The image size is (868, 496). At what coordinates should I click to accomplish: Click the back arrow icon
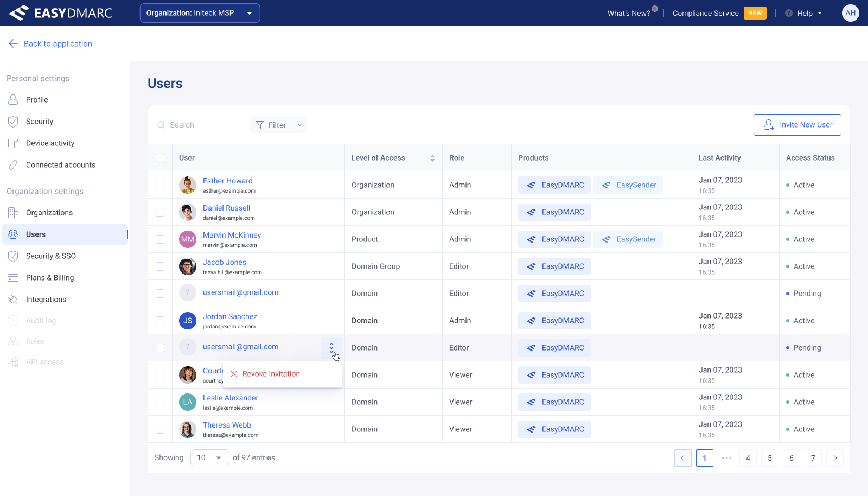coord(13,43)
